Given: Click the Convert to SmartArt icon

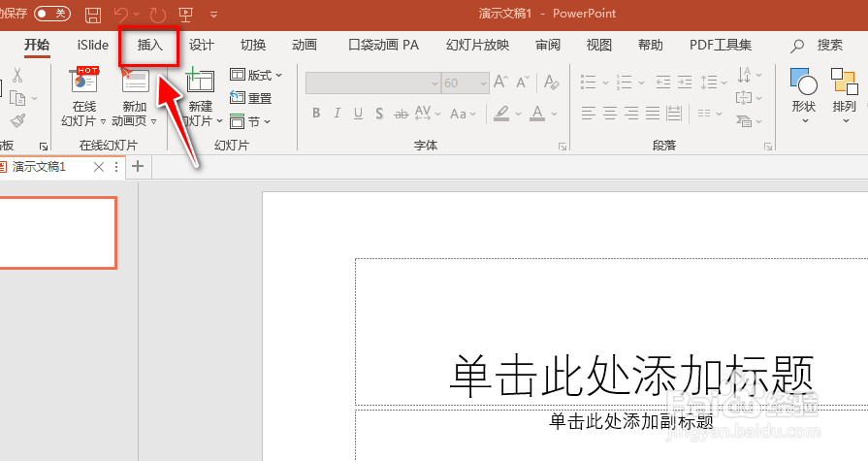Looking at the screenshot, I should pyautogui.click(x=744, y=120).
